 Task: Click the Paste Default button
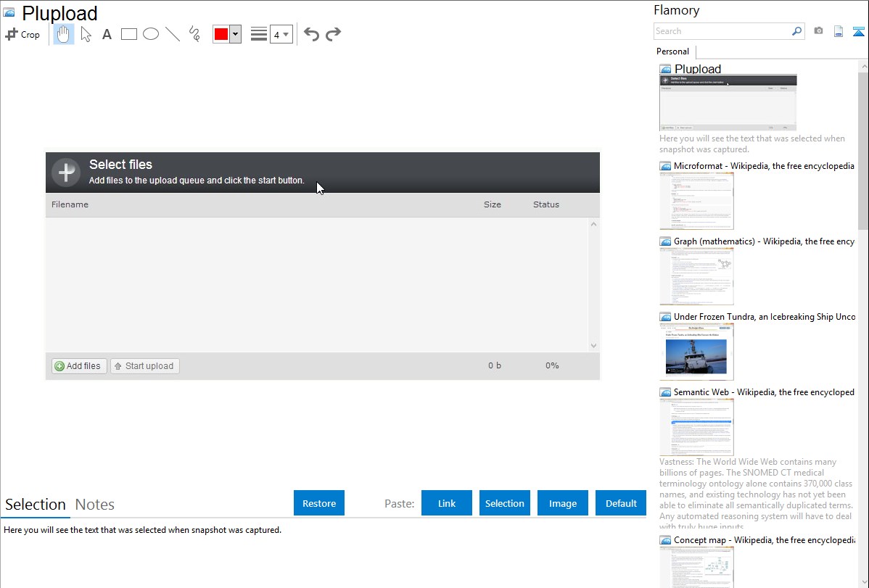(621, 503)
